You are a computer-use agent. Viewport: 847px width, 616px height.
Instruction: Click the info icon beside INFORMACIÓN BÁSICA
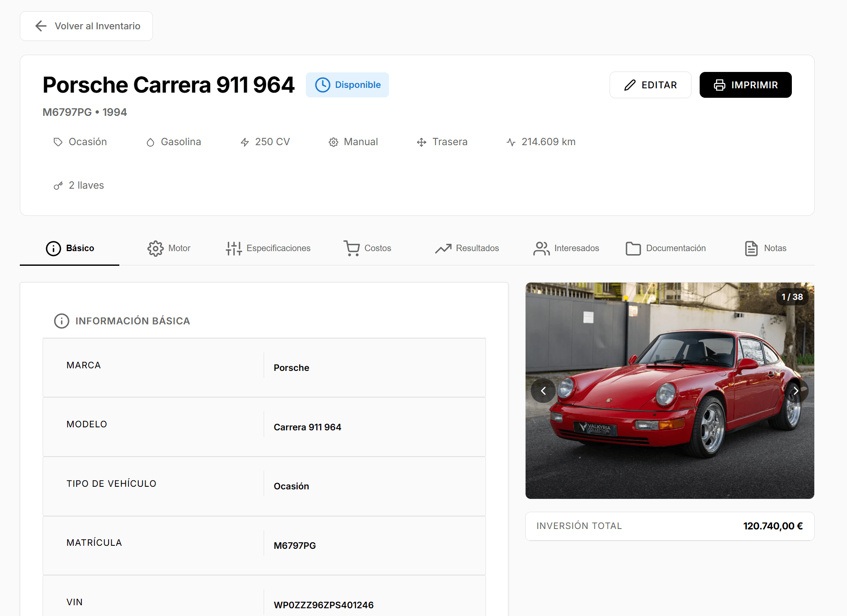(x=62, y=321)
